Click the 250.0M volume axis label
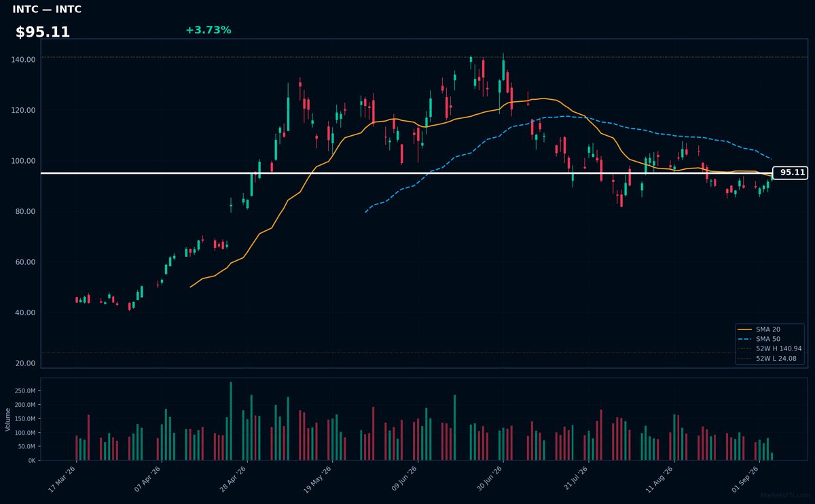Screen dimensions: 815x504 (x=25, y=391)
